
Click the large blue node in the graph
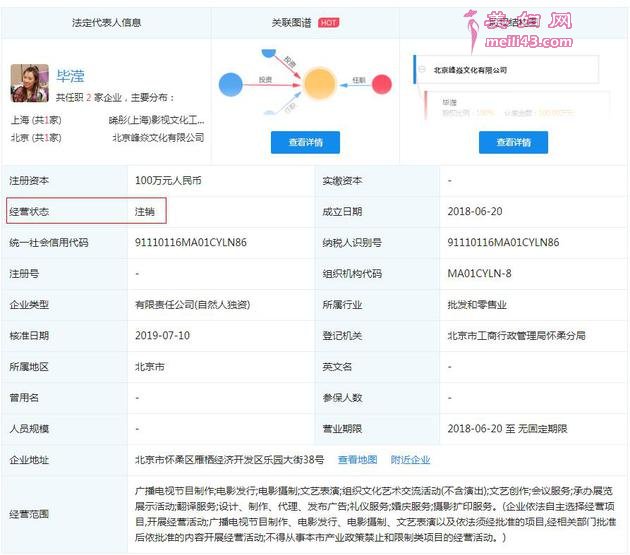[x=231, y=85]
